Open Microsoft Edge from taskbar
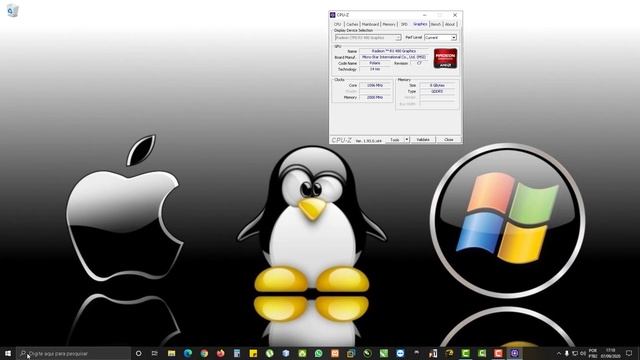 (188, 353)
